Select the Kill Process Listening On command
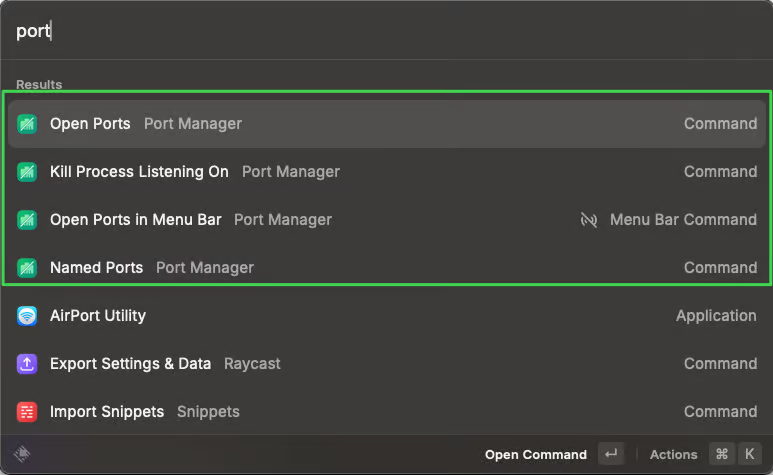The image size is (773, 475). tap(386, 171)
